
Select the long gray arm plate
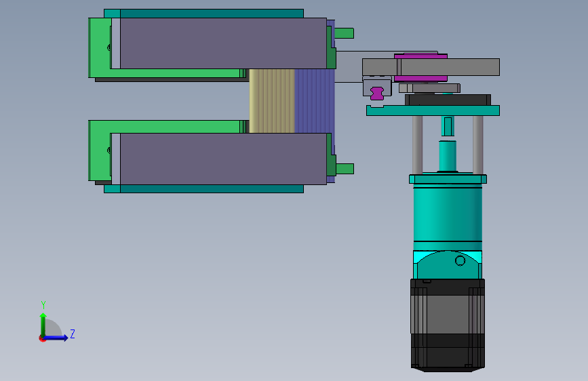pyautogui.click(x=431, y=67)
